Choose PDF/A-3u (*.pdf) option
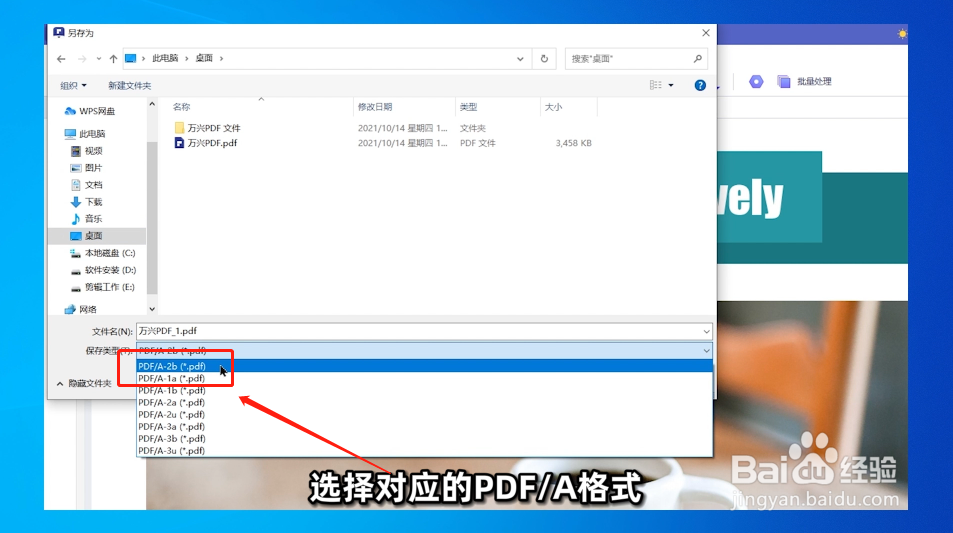 tap(424, 450)
